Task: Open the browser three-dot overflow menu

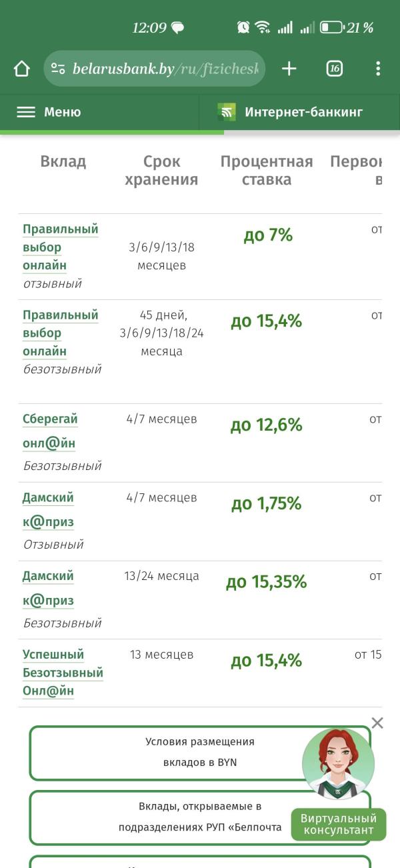Action: coord(378,69)
